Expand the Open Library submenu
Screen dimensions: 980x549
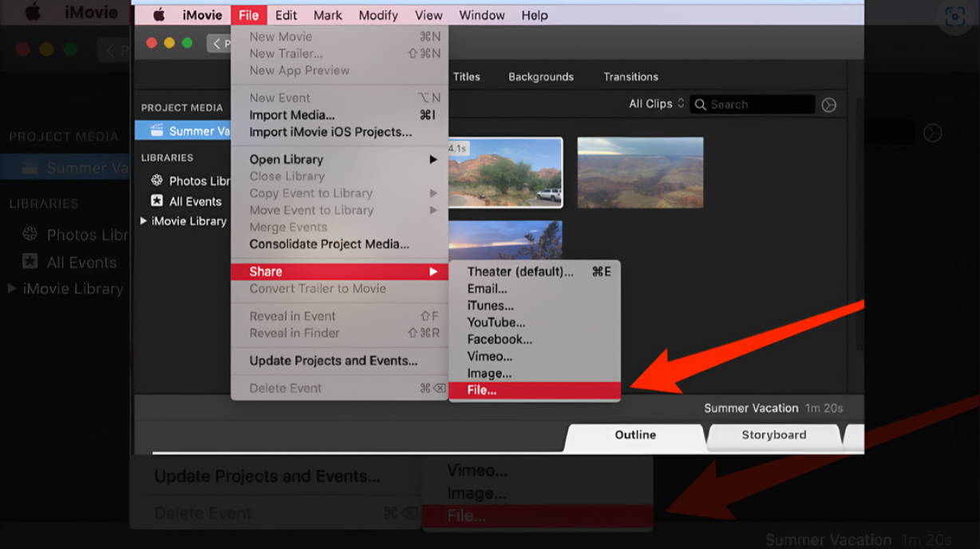(x=339, y=160)
